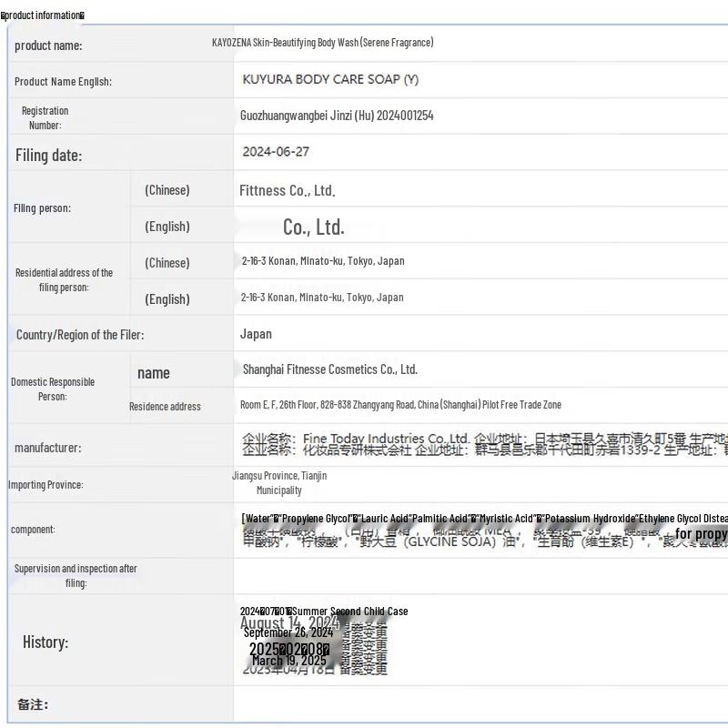The image size is (728, 728).
Task: Open the August 14, 2024 history entry
Action: [x=289, y=623]
